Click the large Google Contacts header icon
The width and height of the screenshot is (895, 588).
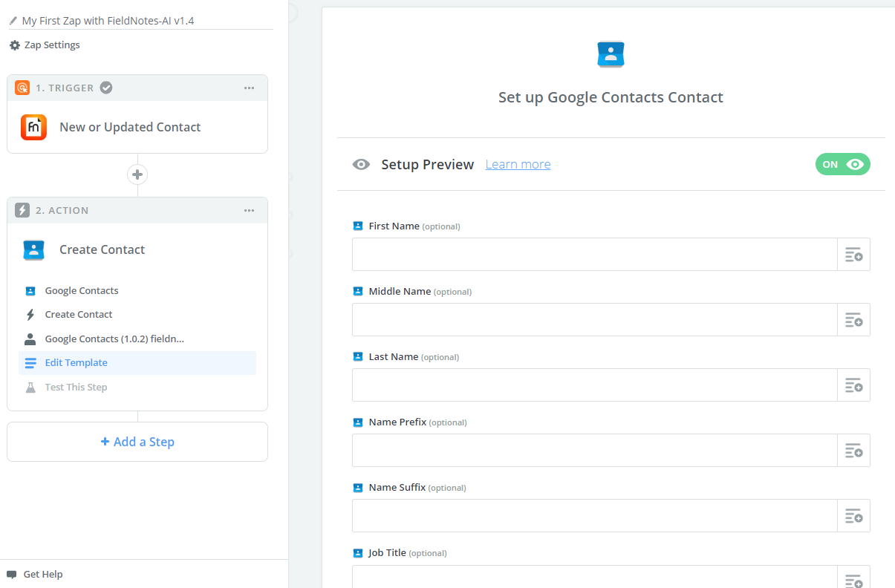(x=611, y=54)
